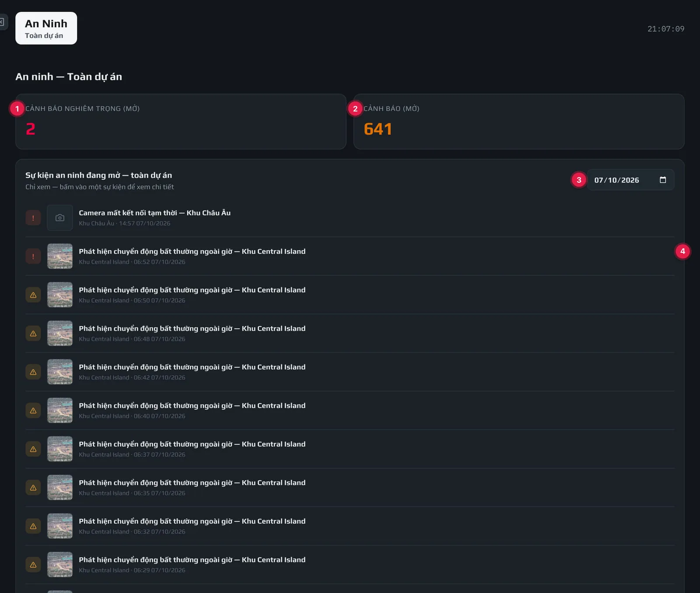Click the warning triangle icon for 06:40 event
This screenshot has width=700, height=593.
pyautogui.click(x=33, y=410)
